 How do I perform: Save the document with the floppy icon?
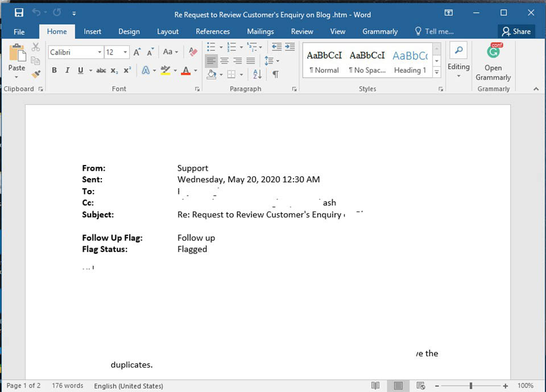pos(19,13)
